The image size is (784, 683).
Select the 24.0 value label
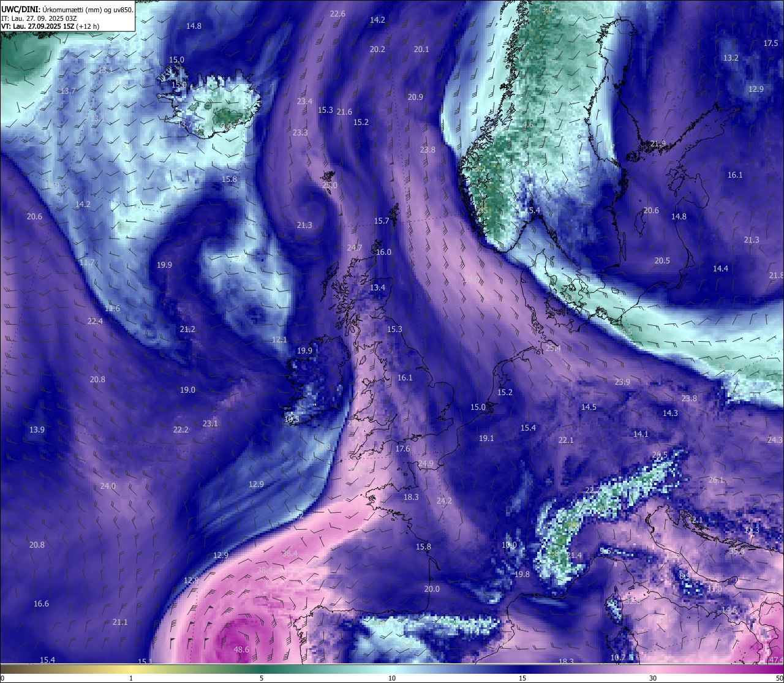[x=108, y=486]
